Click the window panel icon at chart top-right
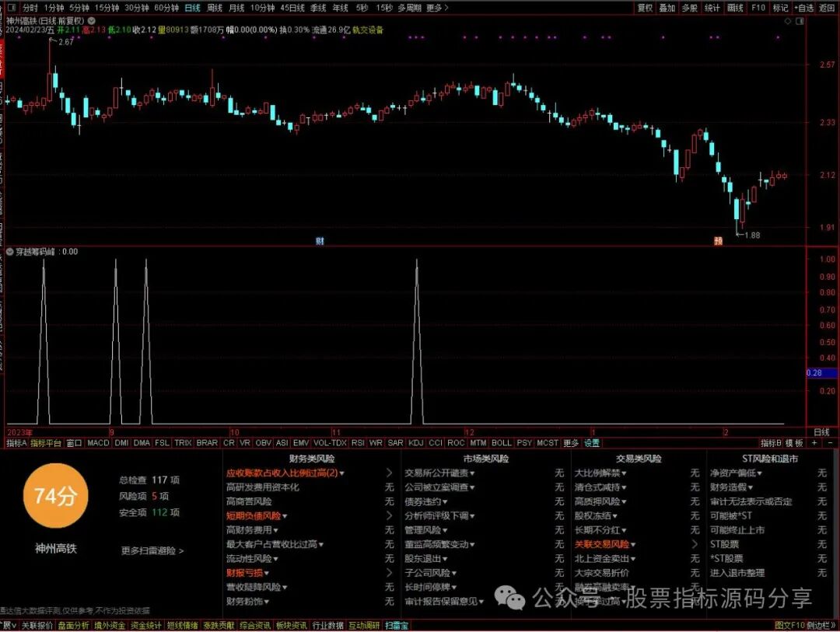Viewport: 840px width, 632px height. tap(800, 21)
